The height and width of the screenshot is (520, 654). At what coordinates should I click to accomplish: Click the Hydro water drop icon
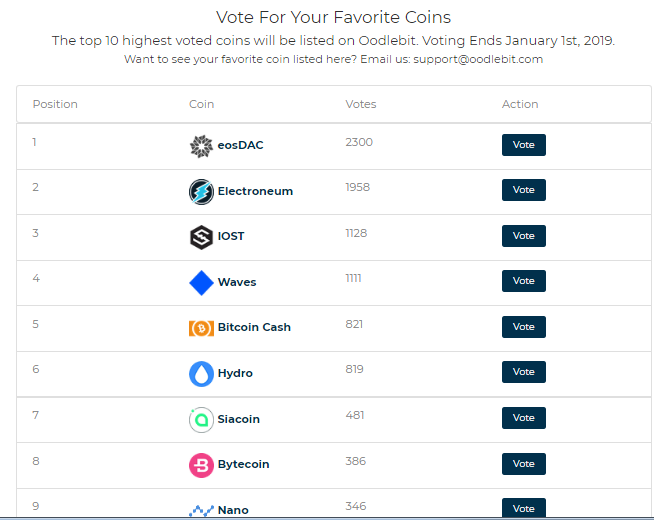(201, 374)
